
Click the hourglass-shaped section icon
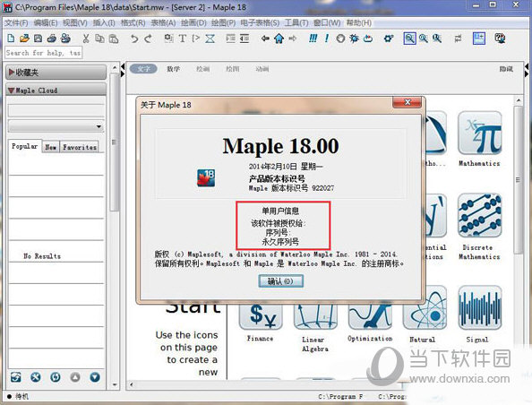point(210,39)
